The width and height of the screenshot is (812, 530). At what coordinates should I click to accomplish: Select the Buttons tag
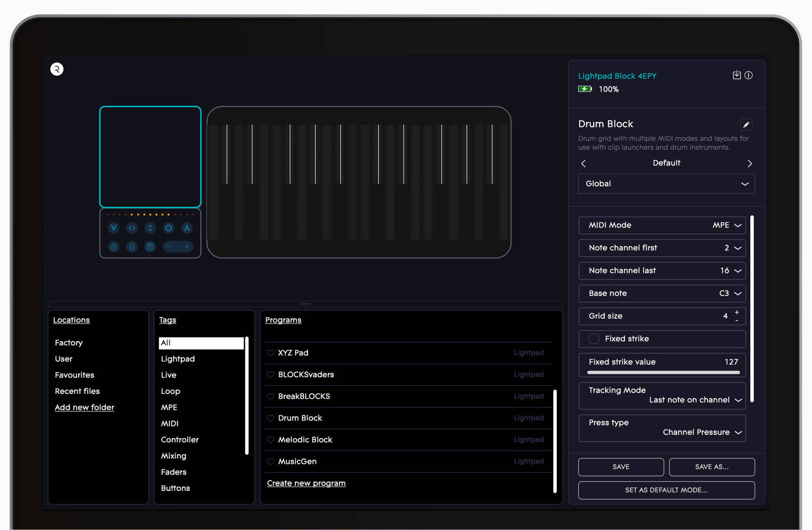[x=175, y=488]
